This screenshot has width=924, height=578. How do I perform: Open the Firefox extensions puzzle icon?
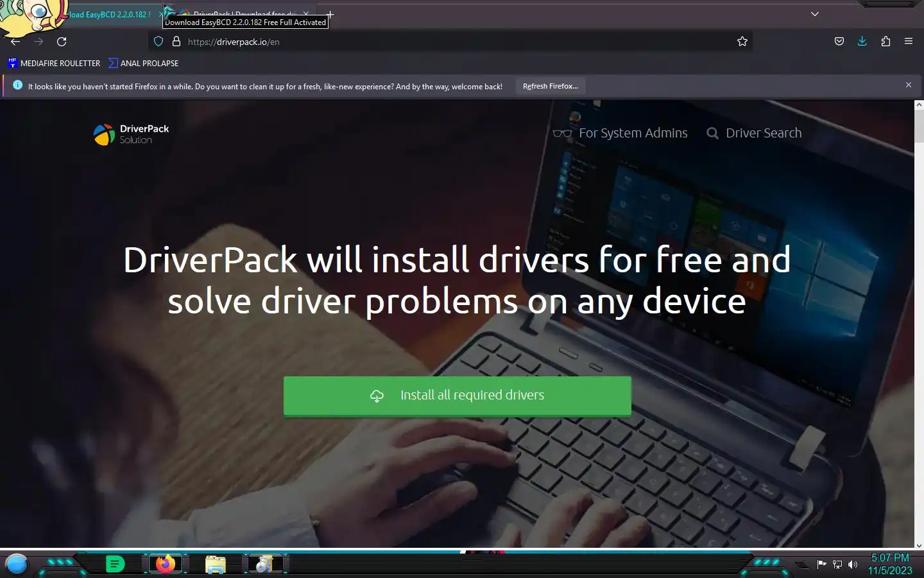[886, 42]
